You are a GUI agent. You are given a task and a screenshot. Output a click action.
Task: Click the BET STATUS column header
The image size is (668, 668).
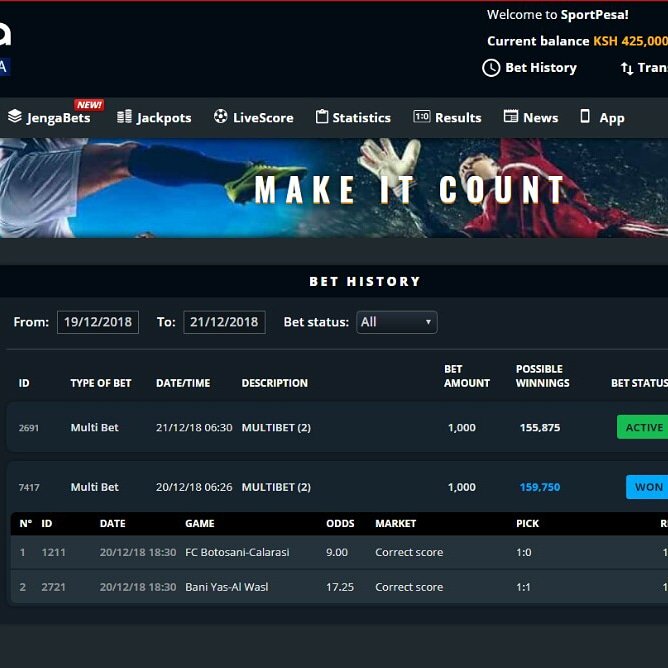tap(639, 383)
